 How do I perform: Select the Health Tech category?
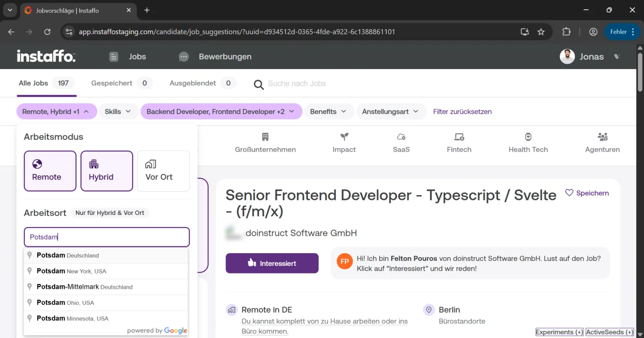[x=528, y=142]
